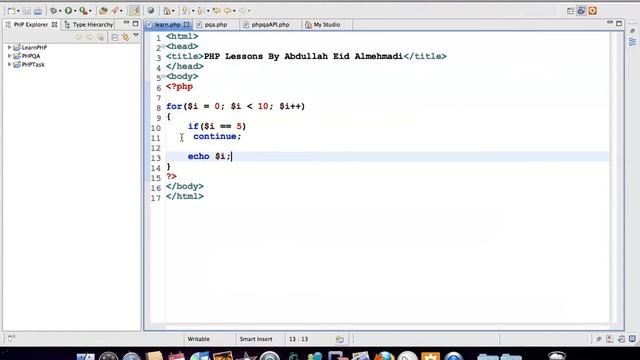
Task: Click the Open Perspective icon
Action: 571,11
